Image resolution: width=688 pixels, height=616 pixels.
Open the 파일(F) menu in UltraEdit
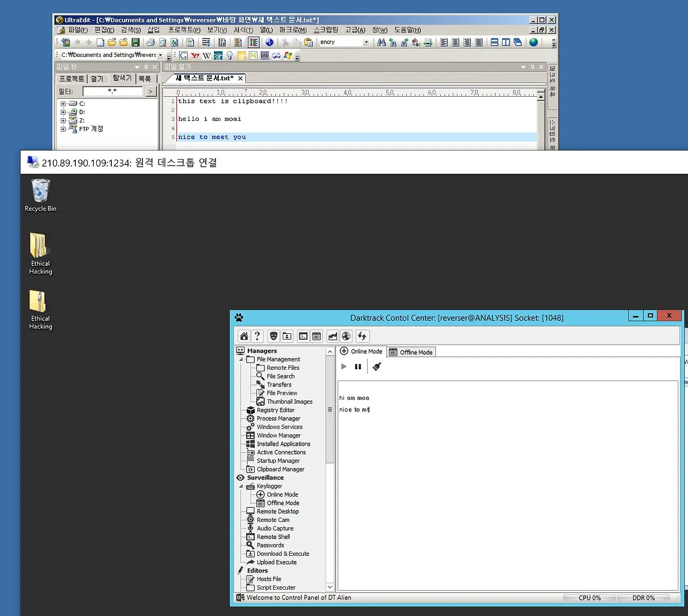point(78,30)
